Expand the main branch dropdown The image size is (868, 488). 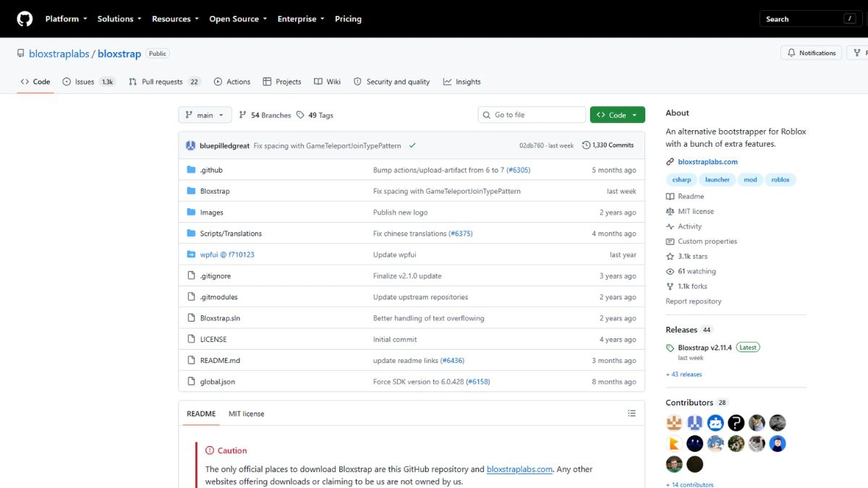pyautogui.click(x=205, y=115)
